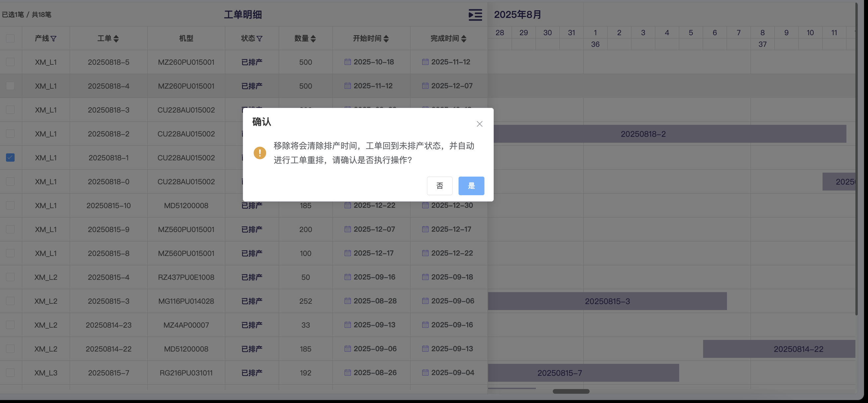Click the calendar icon beside 2025-09-04 finish date
Viewport: 868px width, 403px height.
click(x=425, y=373)
